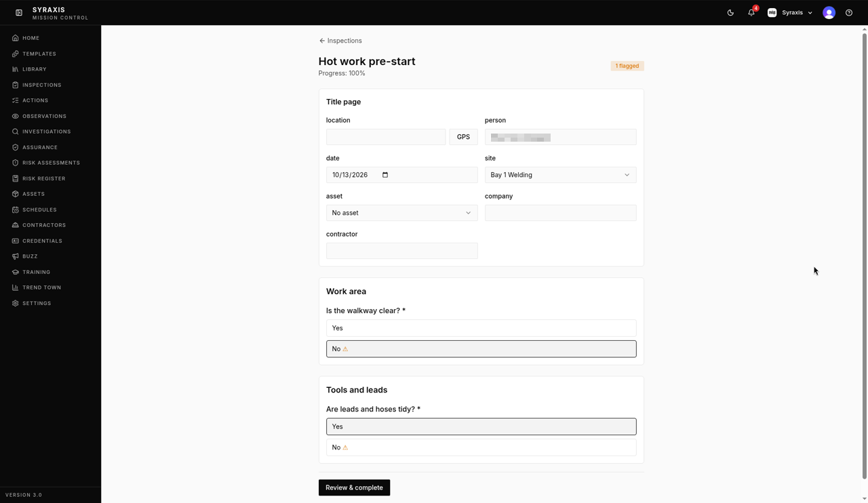
Task: Open Inspections in the sidebar
Action: (x=41, y=85)
